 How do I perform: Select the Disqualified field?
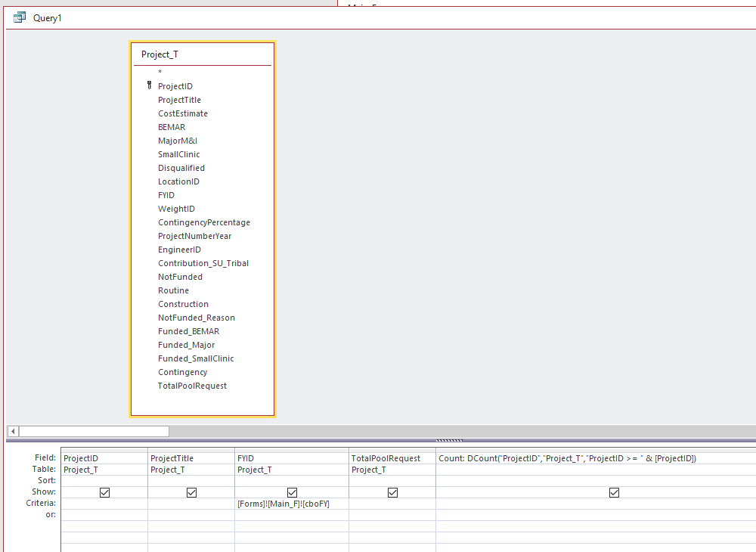181,168
